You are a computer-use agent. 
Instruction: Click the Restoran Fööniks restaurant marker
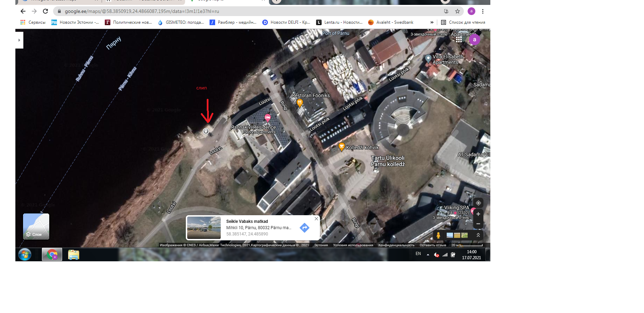300,103
